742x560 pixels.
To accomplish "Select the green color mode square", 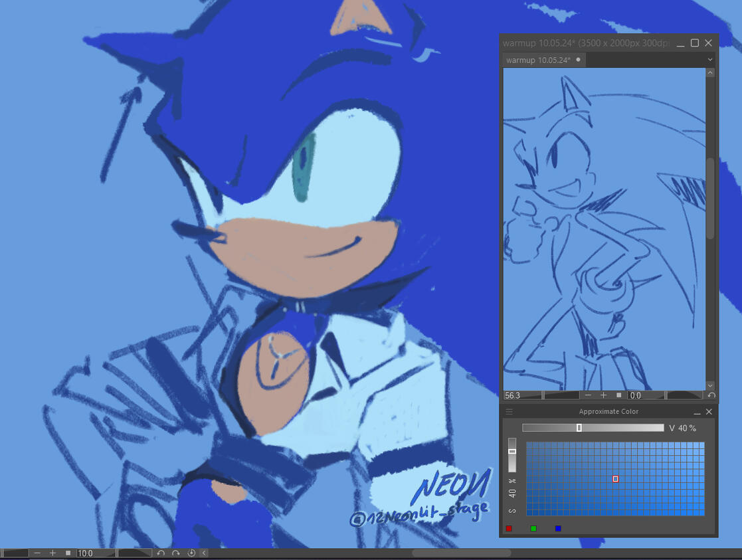I will [533, 529].
